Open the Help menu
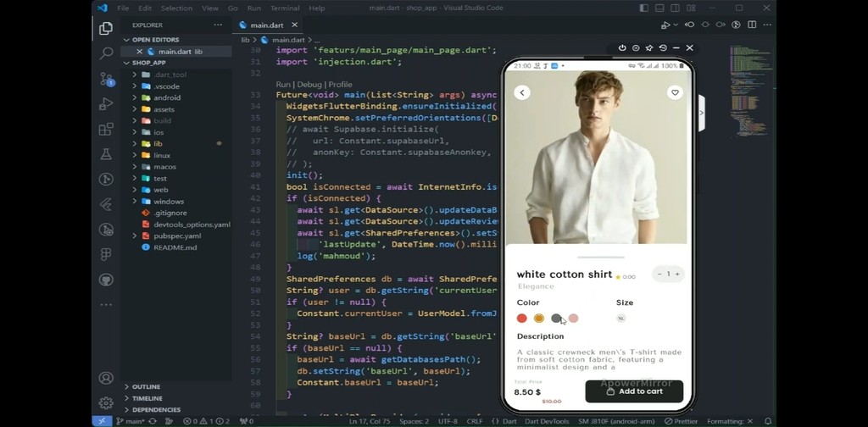 click(x=317, y=8)
